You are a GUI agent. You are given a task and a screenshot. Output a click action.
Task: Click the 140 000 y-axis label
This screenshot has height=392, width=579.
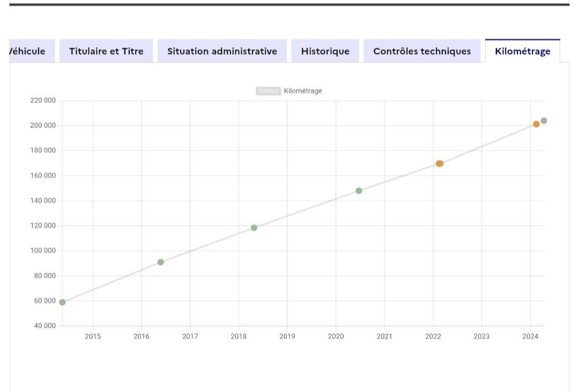point(43,201)
